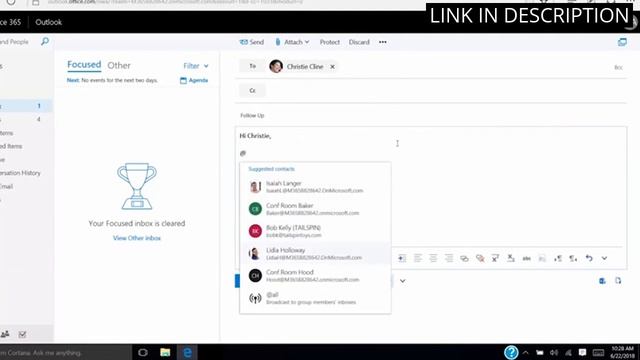Open the Attach dropdown
The height and width of the screenshot is (360, 640).
292,42
